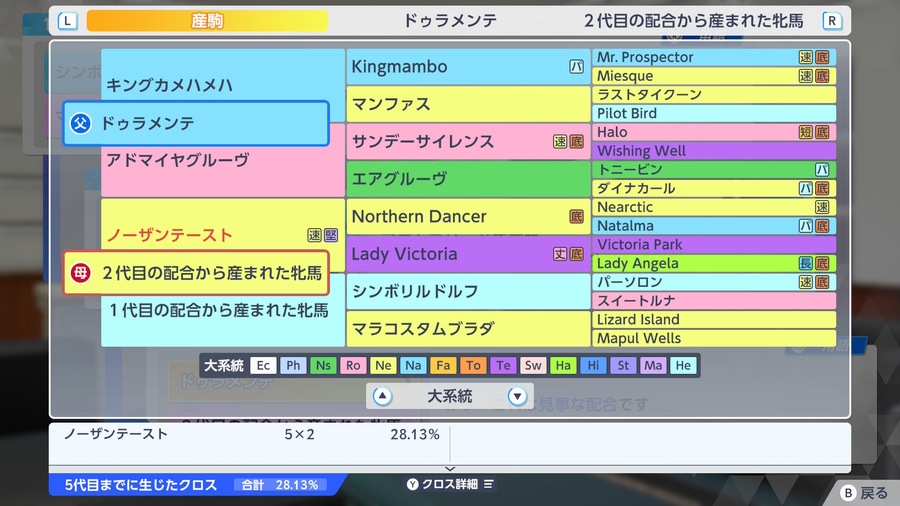Select the ドゥラメンテ header tab
The height and width of the screenshot is (506, 900).
coord(450,21)
